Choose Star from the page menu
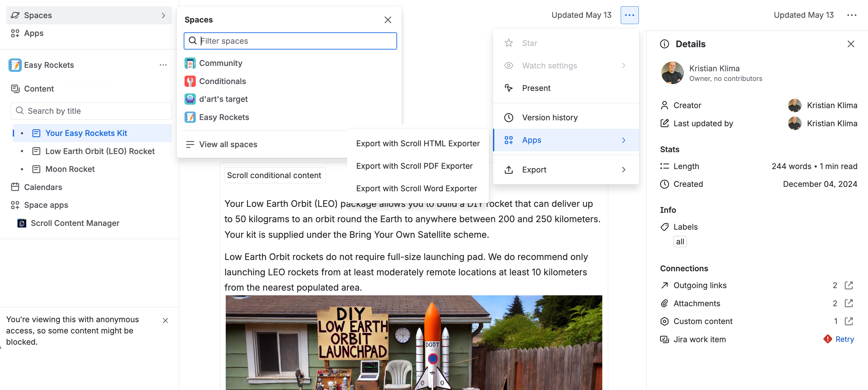This screenshot has width=868, height=390. [566, 43]
